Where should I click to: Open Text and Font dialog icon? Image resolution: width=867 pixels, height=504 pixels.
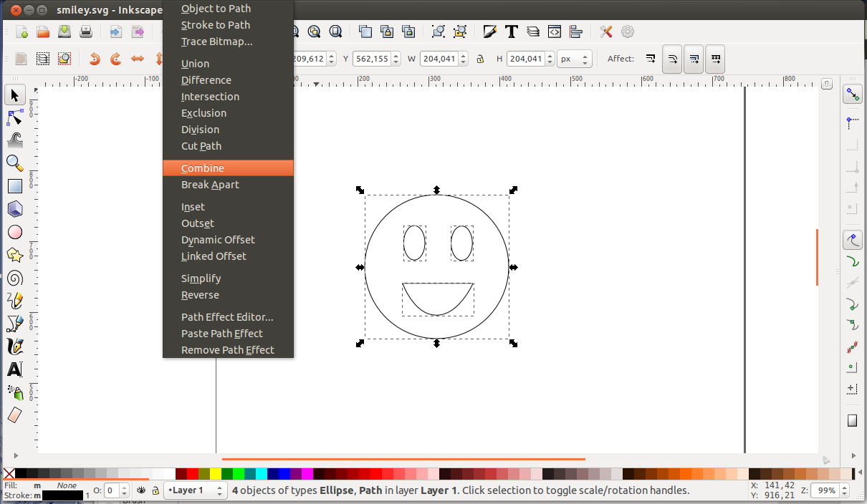[x=512, y=31]
